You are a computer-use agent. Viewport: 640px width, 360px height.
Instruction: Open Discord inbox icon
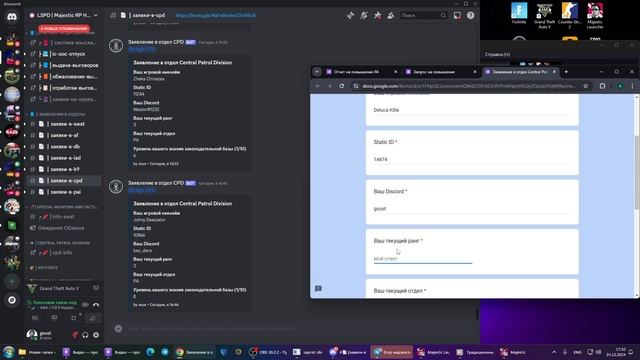458,16
